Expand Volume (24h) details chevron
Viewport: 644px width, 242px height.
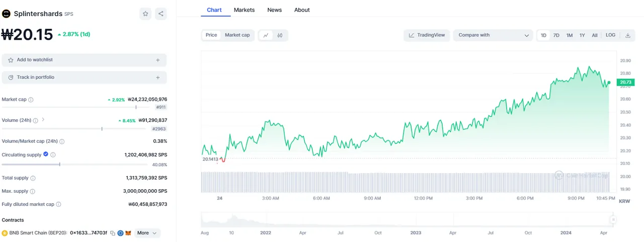[43, 120]
